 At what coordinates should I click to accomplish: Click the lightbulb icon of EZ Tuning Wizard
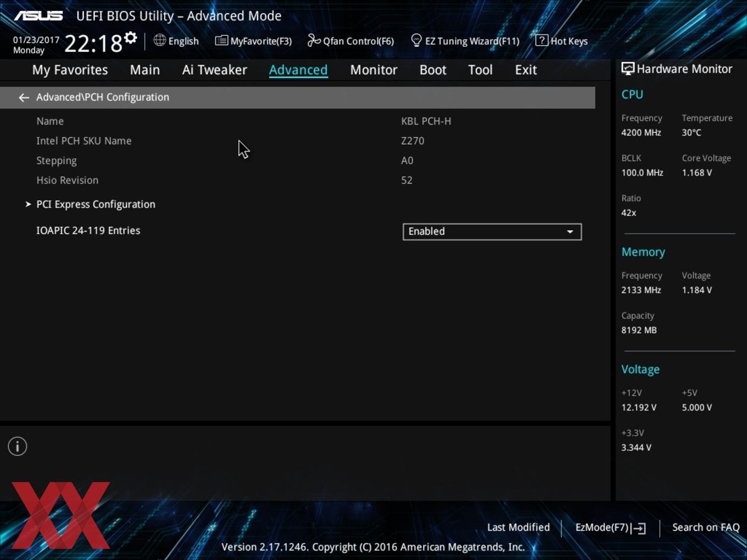coord(416,40)
